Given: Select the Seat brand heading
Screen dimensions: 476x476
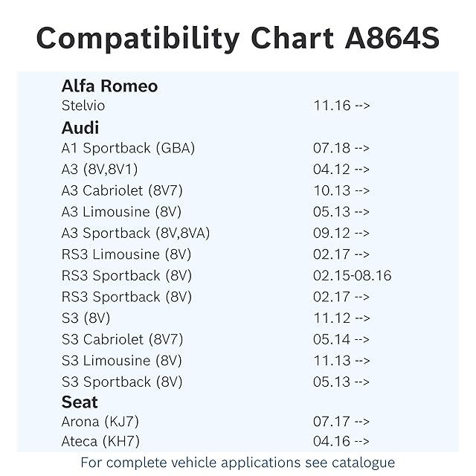Looking at the screenshot, I should (80, 402).
